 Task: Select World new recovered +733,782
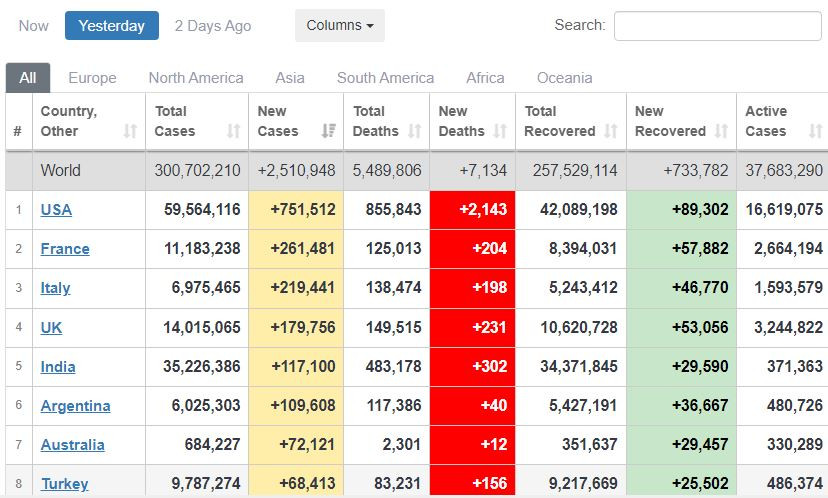(x=696, y=170)
